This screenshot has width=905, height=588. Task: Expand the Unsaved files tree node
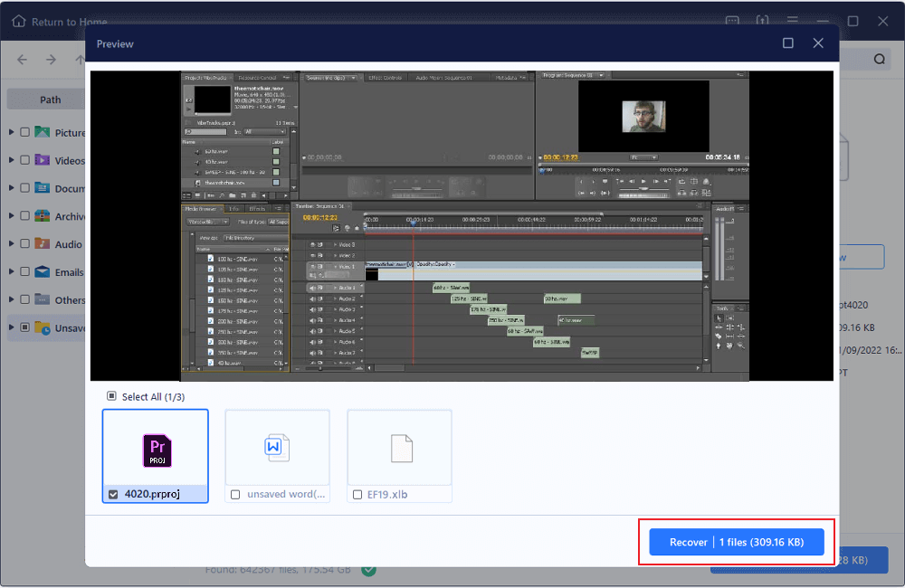[x=11, y=327]
